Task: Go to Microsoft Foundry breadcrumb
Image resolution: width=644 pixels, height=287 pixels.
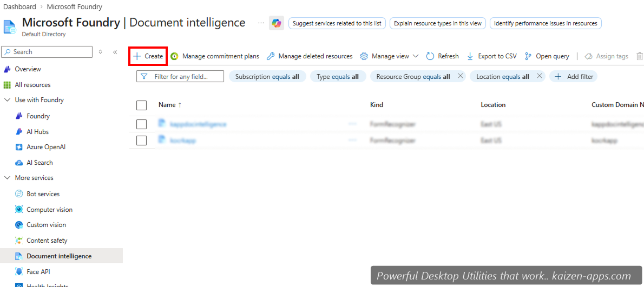Action: 75,6
